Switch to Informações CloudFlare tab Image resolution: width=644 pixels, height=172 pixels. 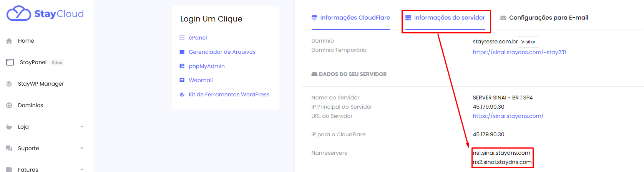pos(350,18)
